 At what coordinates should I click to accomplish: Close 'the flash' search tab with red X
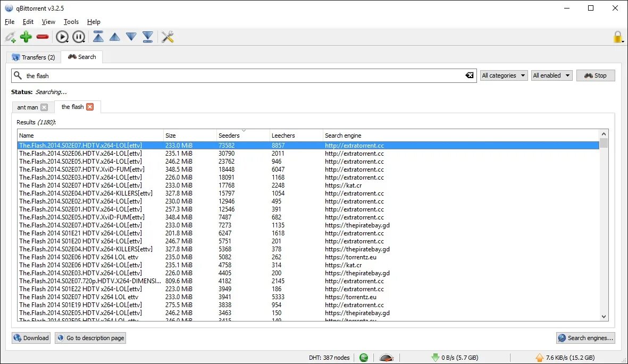click(x=90, y=107)
